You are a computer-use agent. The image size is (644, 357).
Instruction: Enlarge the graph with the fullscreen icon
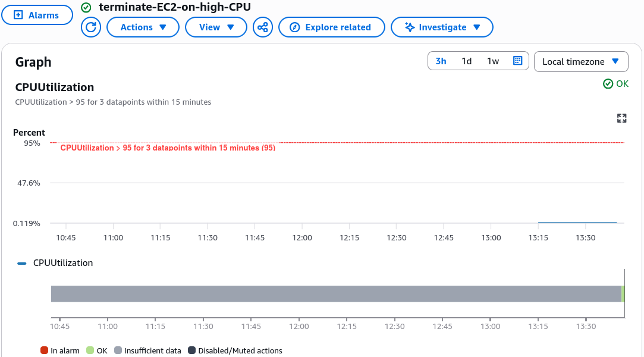point(622,118)
